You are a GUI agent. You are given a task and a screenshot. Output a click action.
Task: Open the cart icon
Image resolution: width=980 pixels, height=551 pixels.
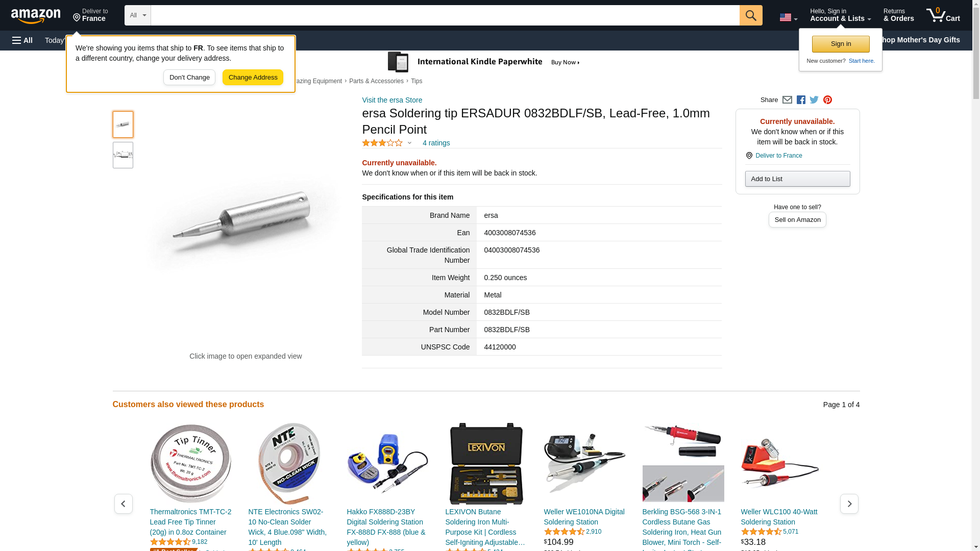click(943, 15)
